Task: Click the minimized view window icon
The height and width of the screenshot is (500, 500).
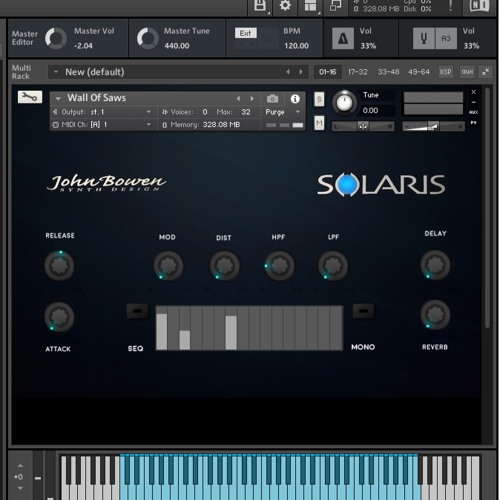Action: pyautogui.click(x=335, y=5)
